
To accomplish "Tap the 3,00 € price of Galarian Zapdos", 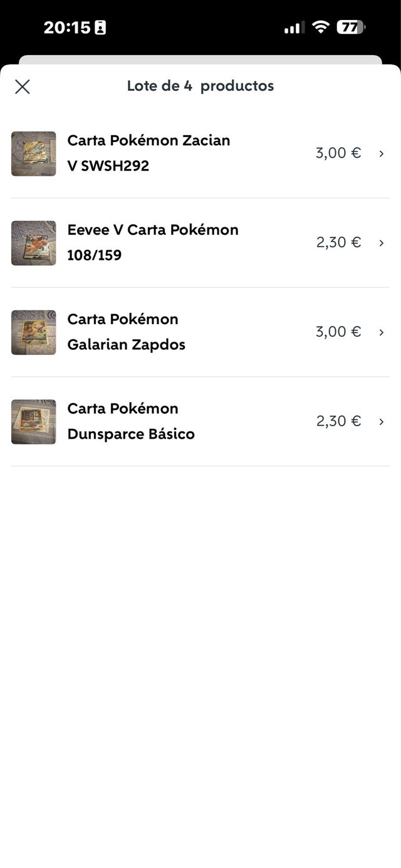I will click(338, 332).
